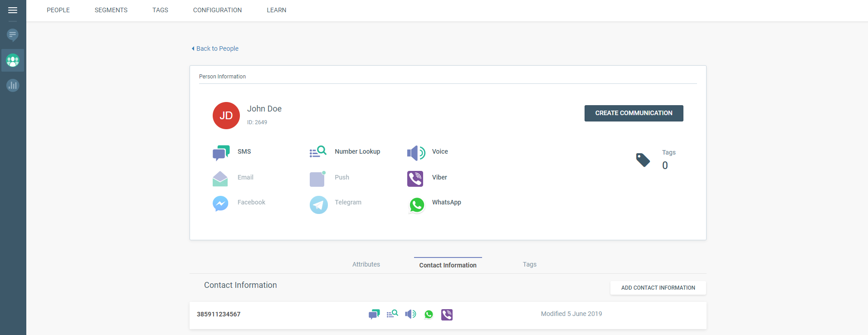Click the SMS channel icon
The height and width of the screenshot is (335, 868).
[x=221, y=153]
